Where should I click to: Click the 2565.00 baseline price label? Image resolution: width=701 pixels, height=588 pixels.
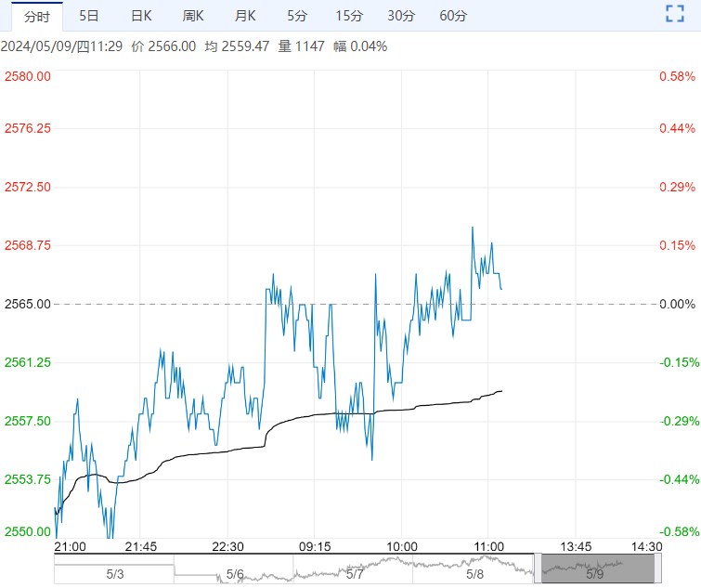point(28,304)
